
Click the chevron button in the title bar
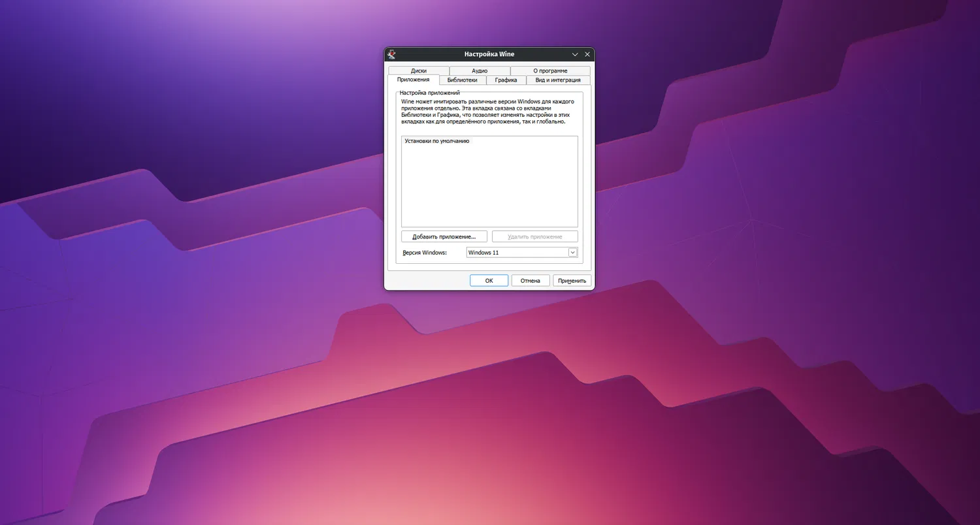[x=574, y=54]
